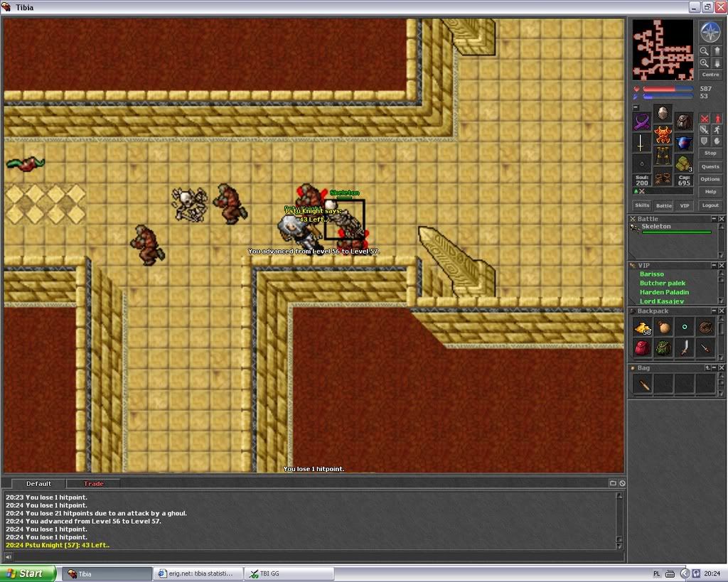Toggle stand while fighting mode

pos(717,119)
